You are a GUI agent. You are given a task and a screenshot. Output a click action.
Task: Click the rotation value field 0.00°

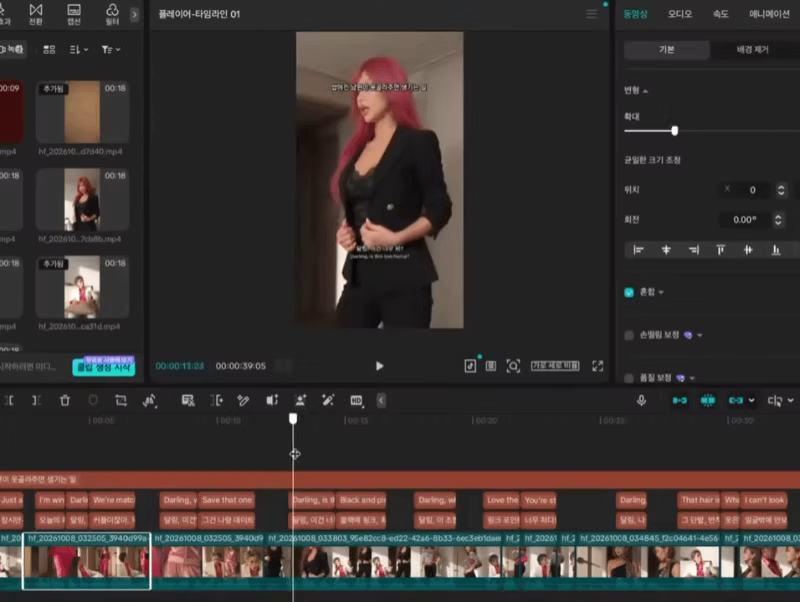point(745,220)
